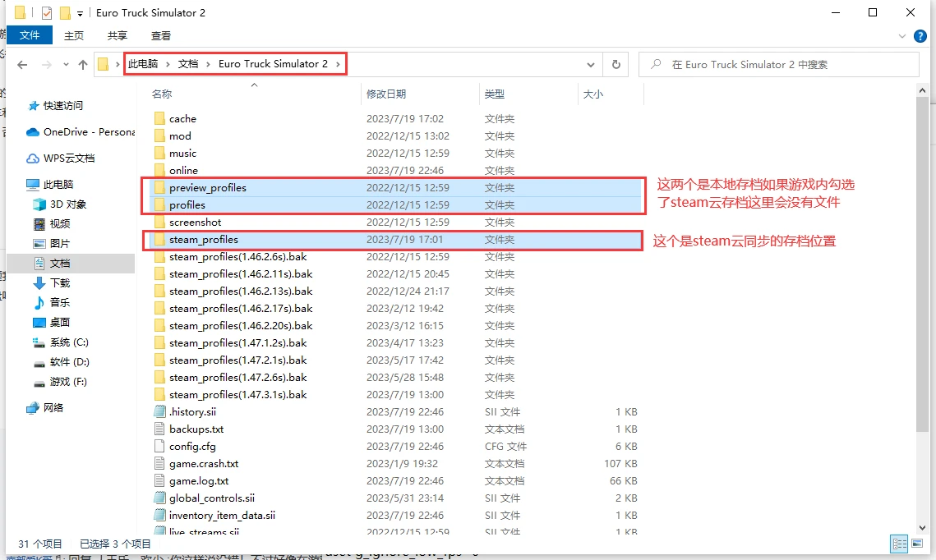Select the backups.txt file icon

click(x=159, y=429)
